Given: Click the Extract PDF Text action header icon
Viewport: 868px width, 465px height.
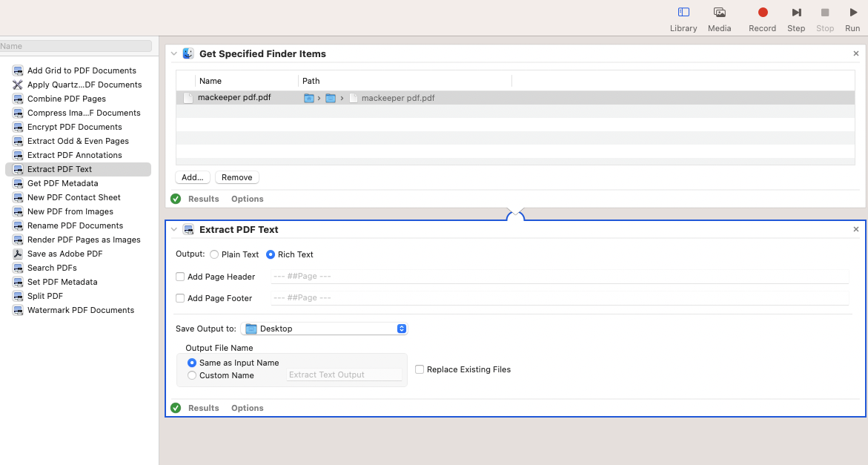Looking at the screenshot, I should [x=188, y=230].
